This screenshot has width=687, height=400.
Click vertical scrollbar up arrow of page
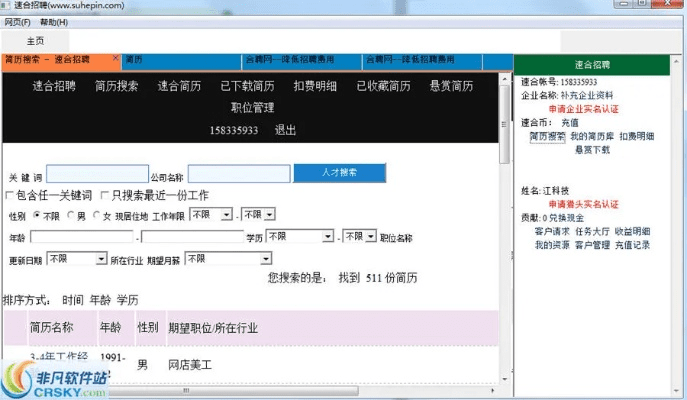tap(505, 79)
